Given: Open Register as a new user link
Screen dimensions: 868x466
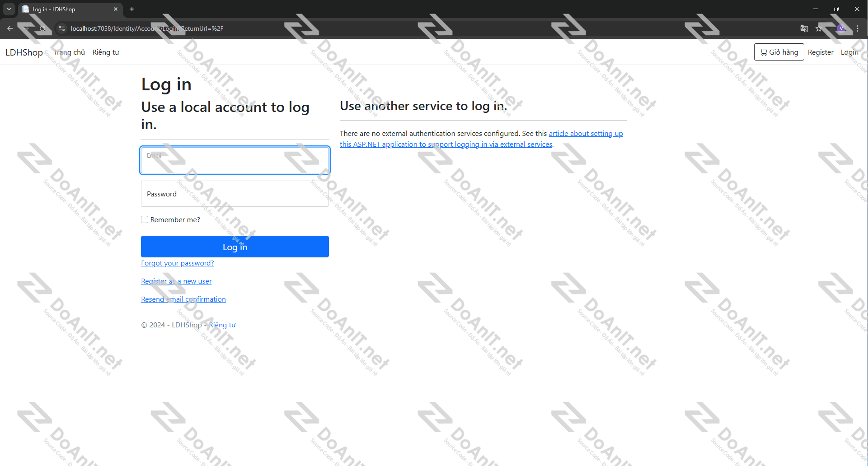Looking at the screenshot, I should pos(176,281).
